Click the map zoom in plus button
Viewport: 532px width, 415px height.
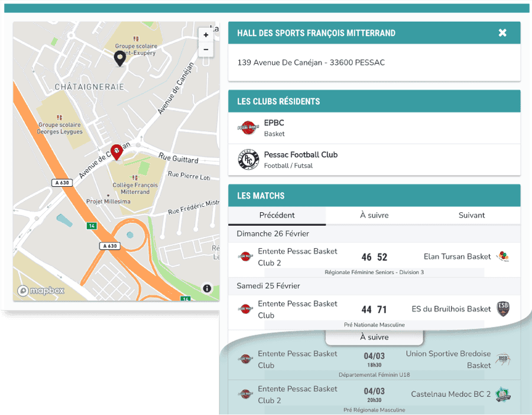click(206, 35)
